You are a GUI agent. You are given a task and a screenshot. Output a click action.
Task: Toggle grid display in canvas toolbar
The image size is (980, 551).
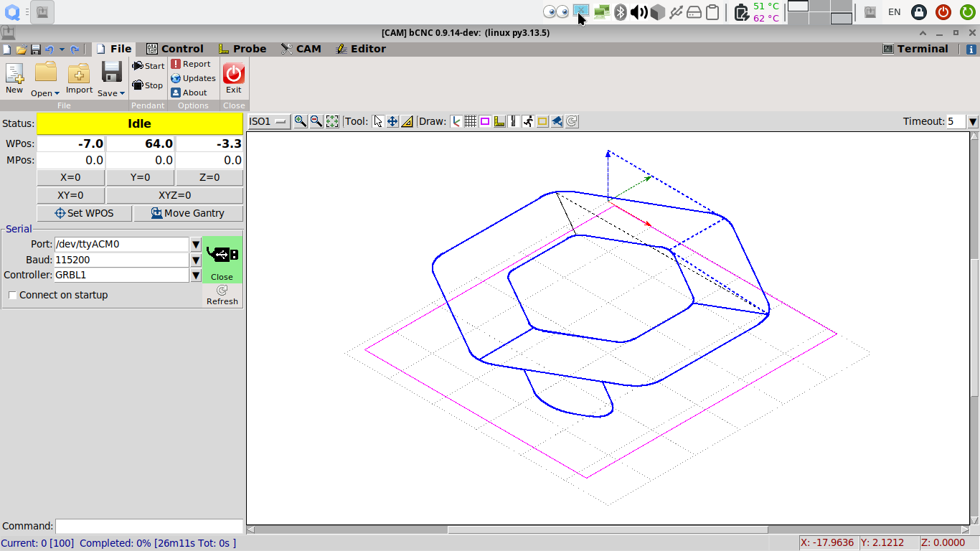(x=470, y=122)
